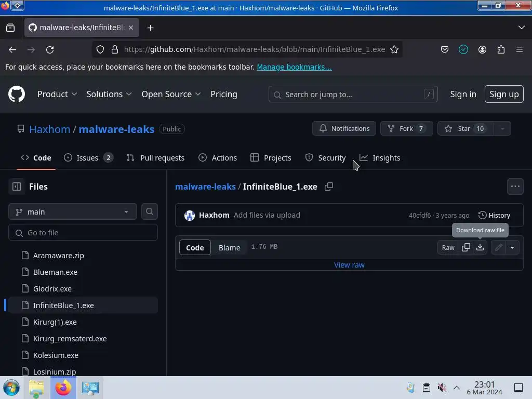Open the Security tab
This screenshot has width=532, height=399.
(325, 158)
